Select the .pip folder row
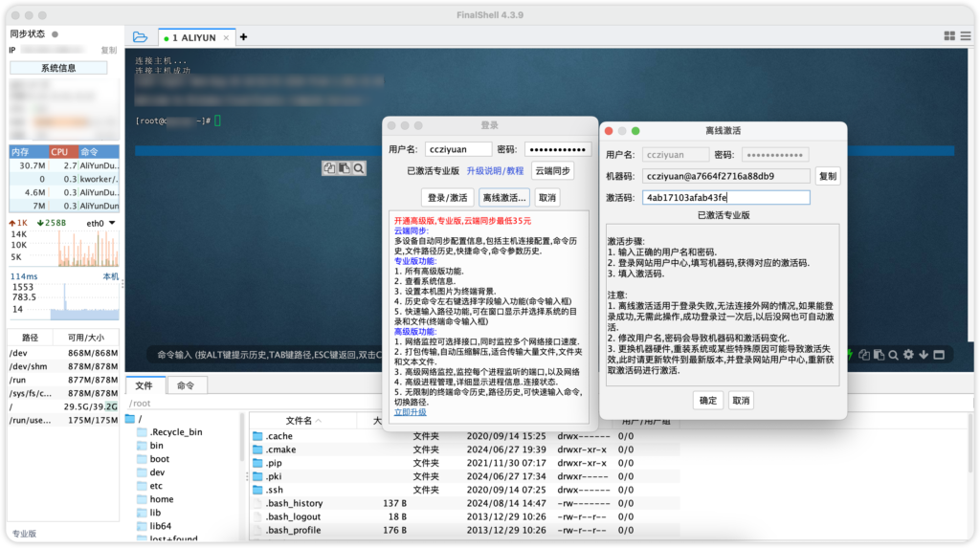980x548 pixels. tap(466, 463)
